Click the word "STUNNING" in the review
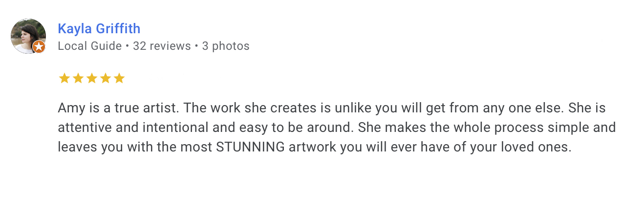The width and height of the screenshot is (644, 214). (x=250, y=148)
